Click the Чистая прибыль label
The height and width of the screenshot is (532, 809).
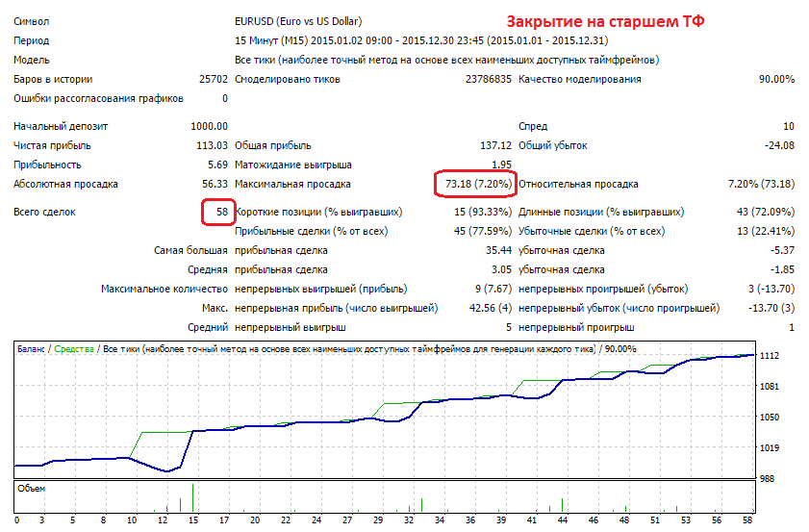click(52, 145)
